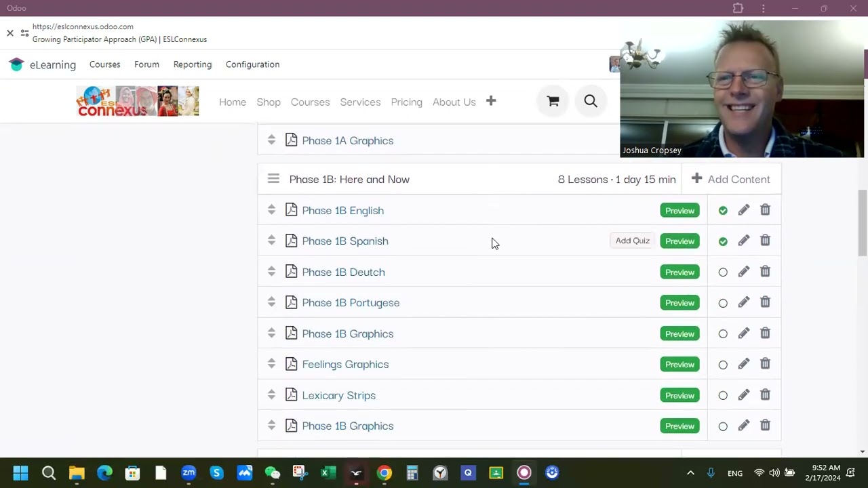Show hidden system tray icons
The height and width of the screenshot is (488, 868).
[x=690, y=472]
